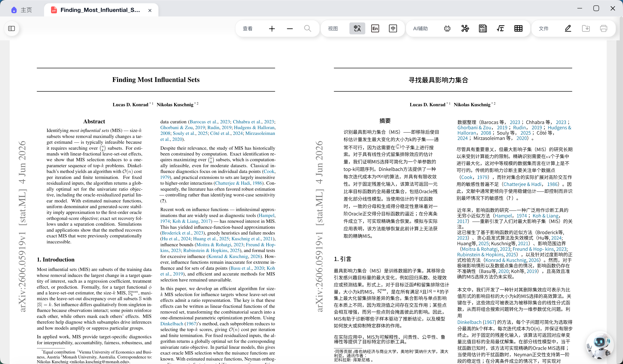Image resolution: width=623 pixels, height=364 pixels.
Task: Close the Finding_Most_Influential PDF tab
Action: coord(150,10)
